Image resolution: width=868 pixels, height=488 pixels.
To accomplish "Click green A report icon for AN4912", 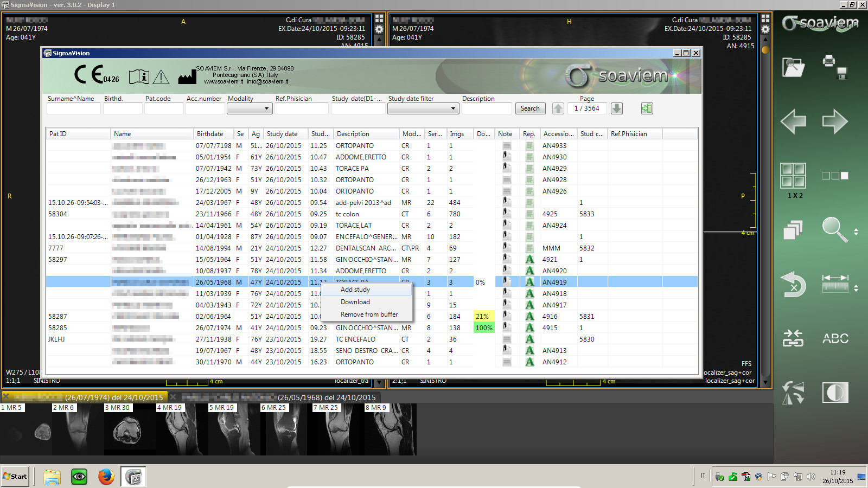I will 529,362.
